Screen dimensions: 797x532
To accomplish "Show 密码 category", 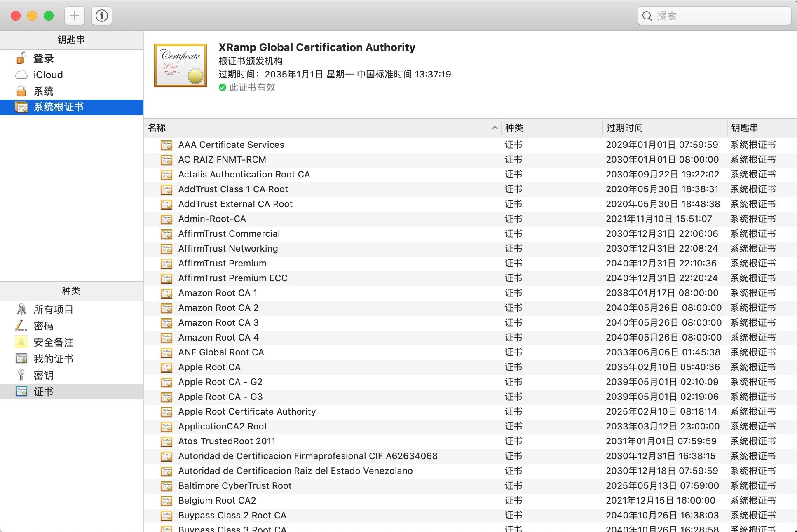I will [x=43, y=326].
